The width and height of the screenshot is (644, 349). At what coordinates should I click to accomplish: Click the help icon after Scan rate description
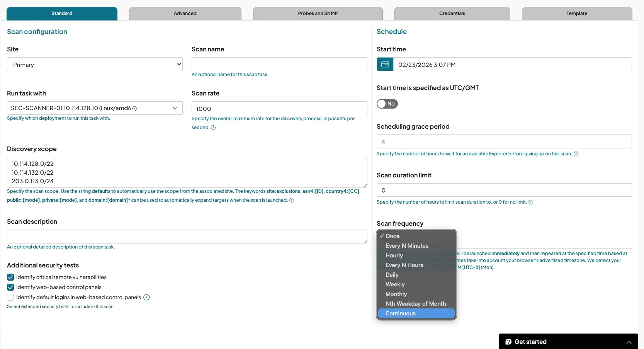coord(213,128)
